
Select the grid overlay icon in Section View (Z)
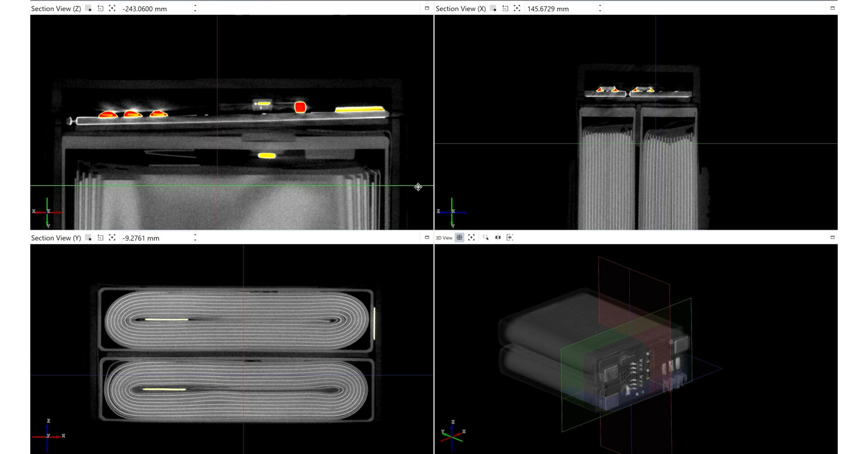(x=88, y=8)
